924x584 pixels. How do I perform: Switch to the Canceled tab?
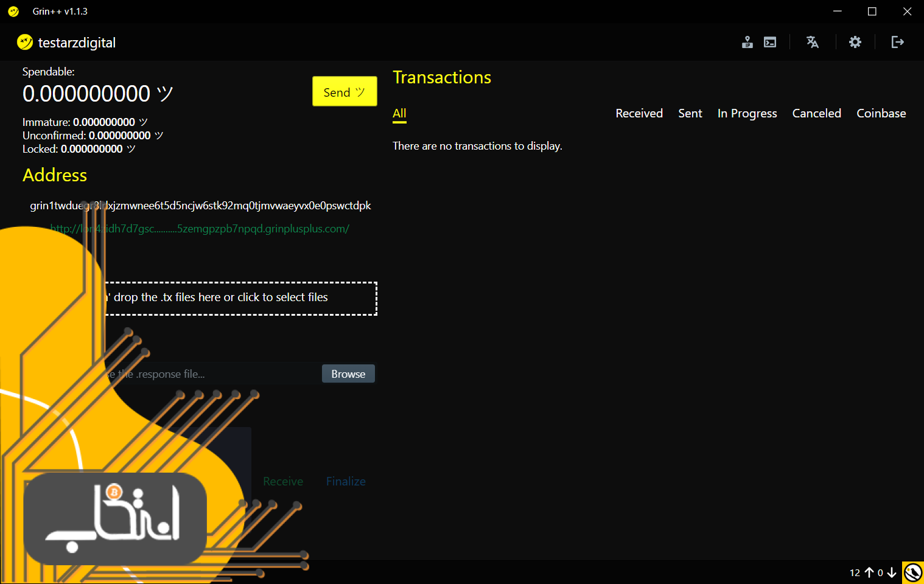coord(816,114)
